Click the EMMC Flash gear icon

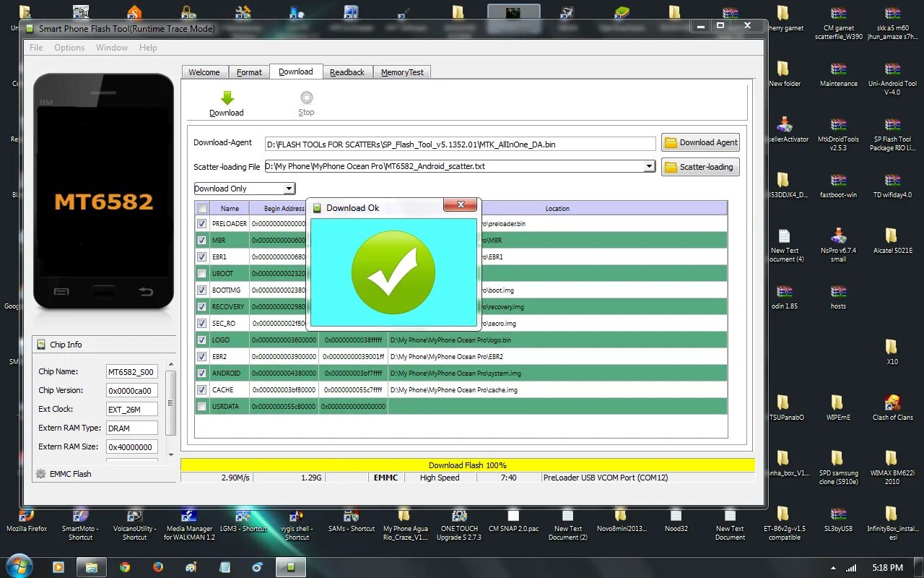click(40, 474)
